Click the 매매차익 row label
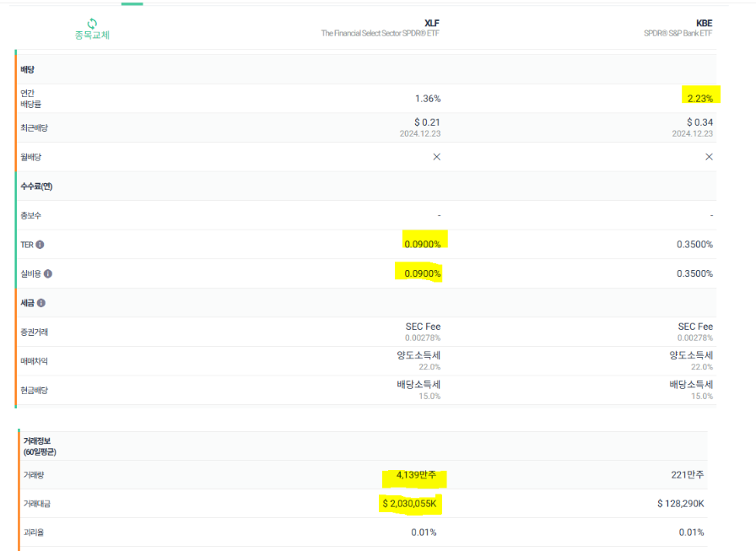 click(x=35, y=361)
